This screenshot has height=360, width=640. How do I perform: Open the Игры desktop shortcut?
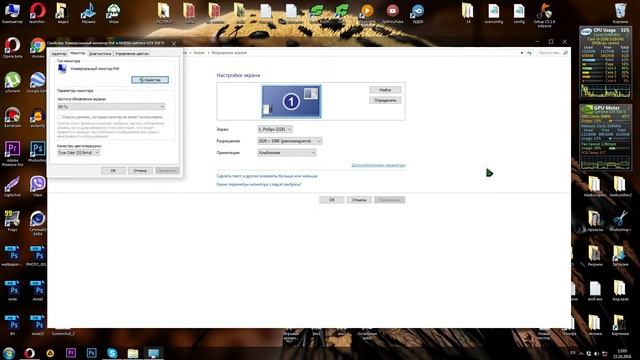click(113, 13)
